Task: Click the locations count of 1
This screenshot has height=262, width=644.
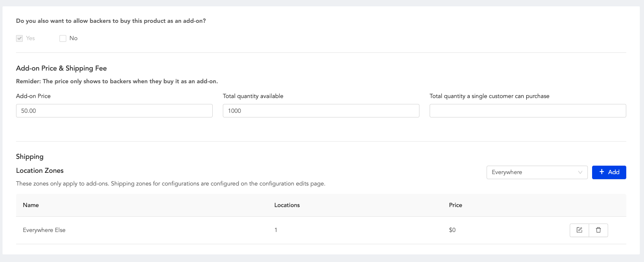Action: [276, 230]
